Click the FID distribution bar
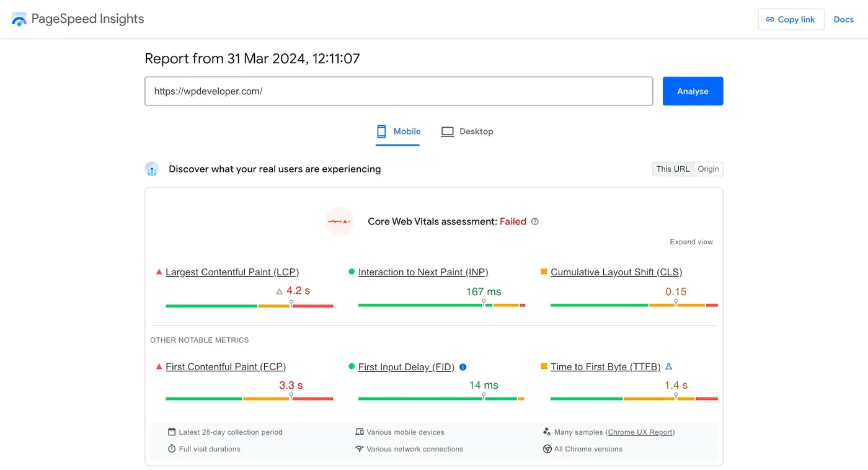Screen dimensions: 868x470 [442, 399]
